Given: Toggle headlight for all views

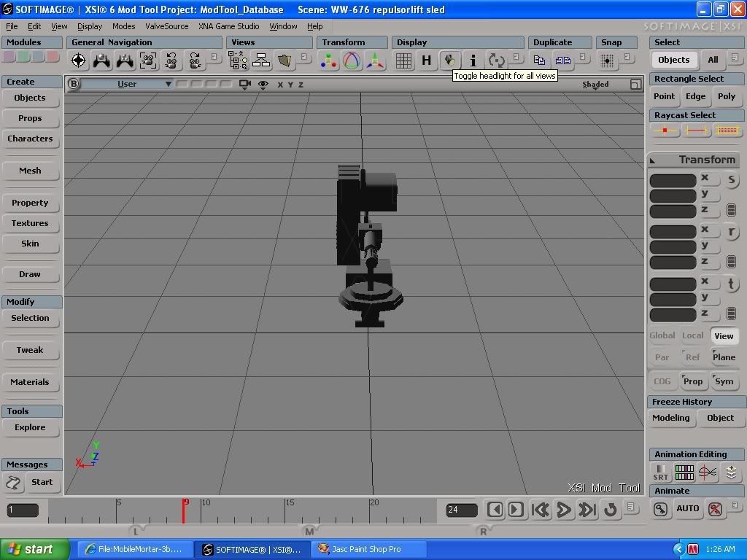Looking at the screenshot, I should [x=449, y=61].
